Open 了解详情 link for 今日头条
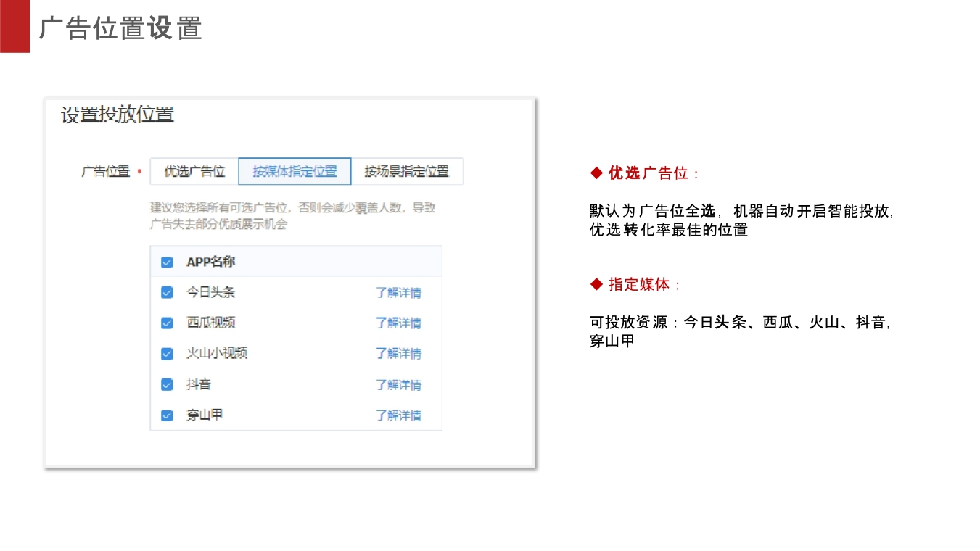 pos(399,292)
